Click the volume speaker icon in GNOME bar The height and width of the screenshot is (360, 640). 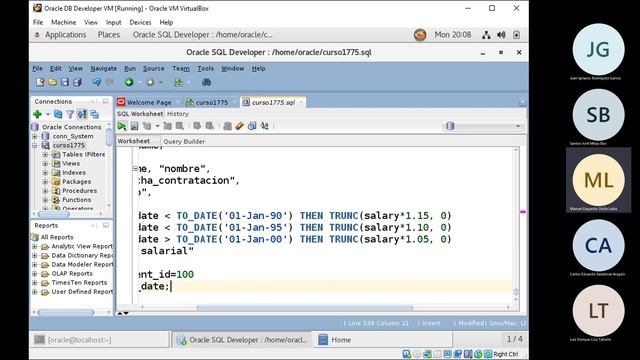pyautogui.click(x=501, y=35)
